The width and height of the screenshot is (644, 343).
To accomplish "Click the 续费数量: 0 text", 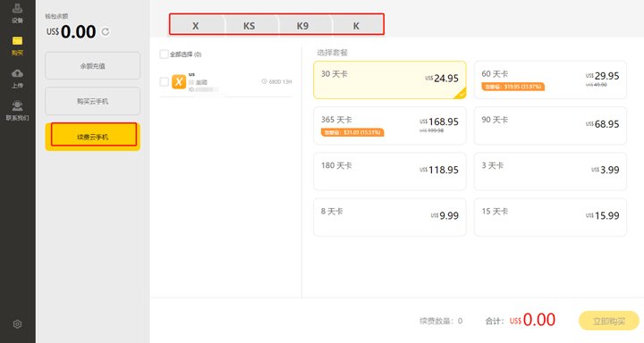I will (x=441, y=321).
